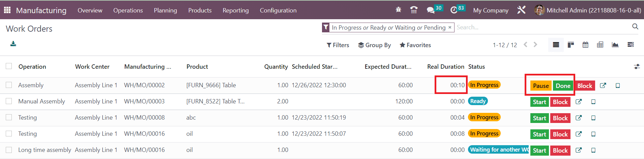This screenshot has width=644, height=159.
Task: Open the Planning menu
Action: [x=165, y=10]
